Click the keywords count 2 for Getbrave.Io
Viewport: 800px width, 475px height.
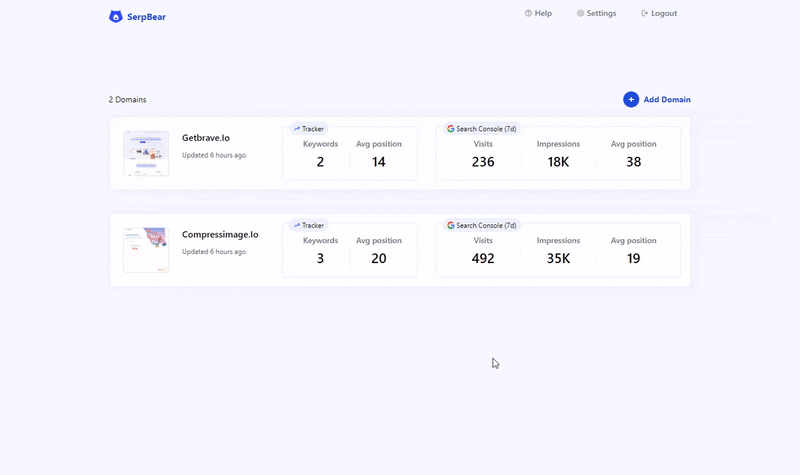tap(320, 162)
